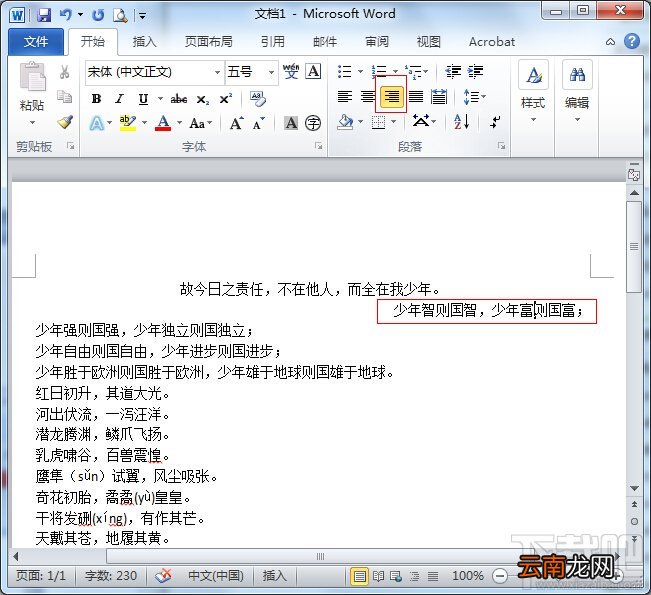Open 样式 styles gallery
This screenshot has height=595, width=651.
(534, 92)
